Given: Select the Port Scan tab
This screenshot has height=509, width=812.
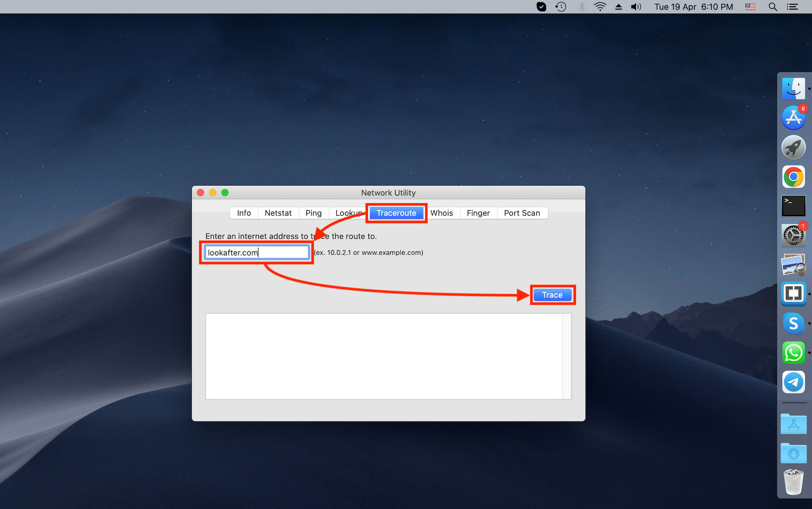Looking at the screenshot, I should tap(522, 213).
